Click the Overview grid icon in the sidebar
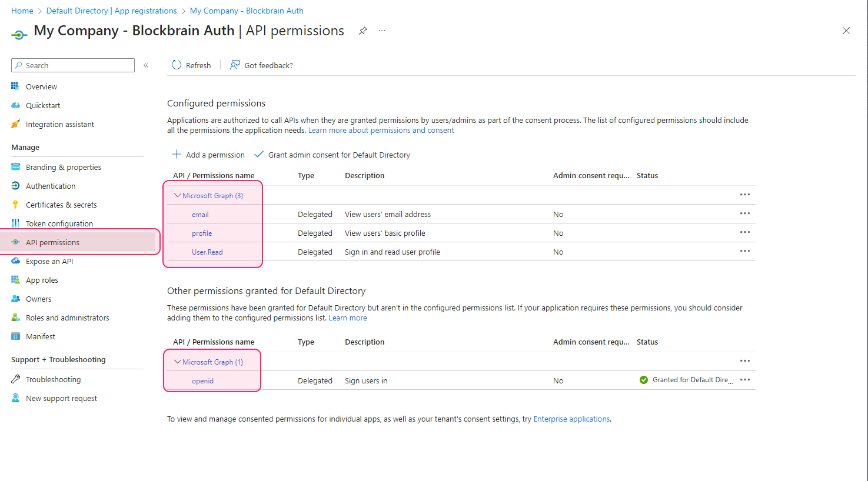This screenshot has height=481, width=868. point(15,86)
